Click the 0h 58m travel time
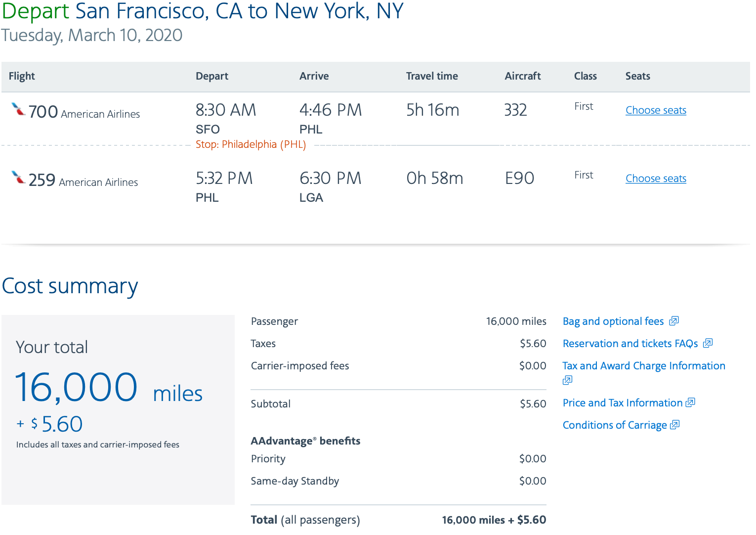 point(435,178)
